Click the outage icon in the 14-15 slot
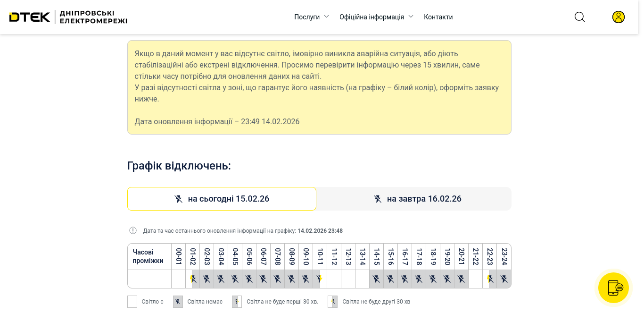This screenshot has width=644, height=322. pos(376,279)
